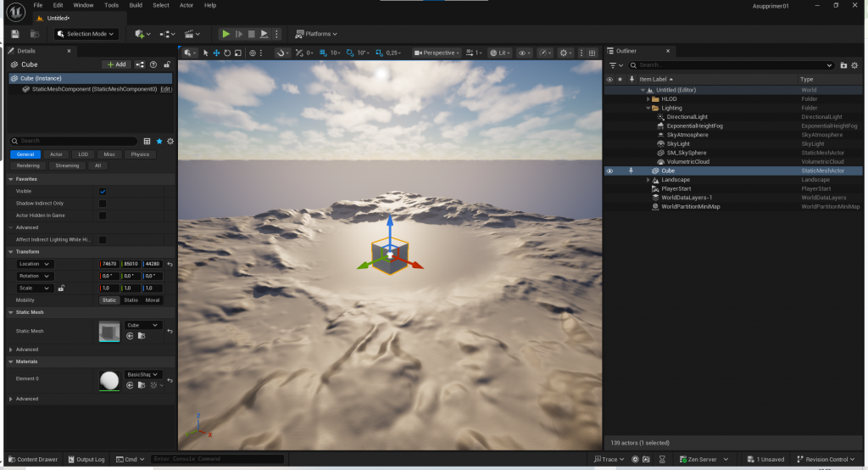The height and width of the screenshot is (470, 868).
Task: Open the viewport settings gear menu
Action: click(565, 53)
